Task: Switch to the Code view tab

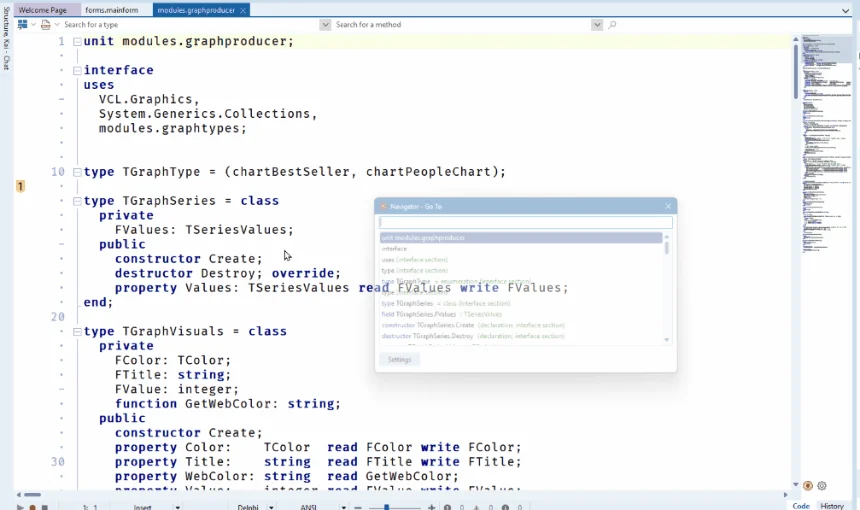Action: tap(801, 506)
